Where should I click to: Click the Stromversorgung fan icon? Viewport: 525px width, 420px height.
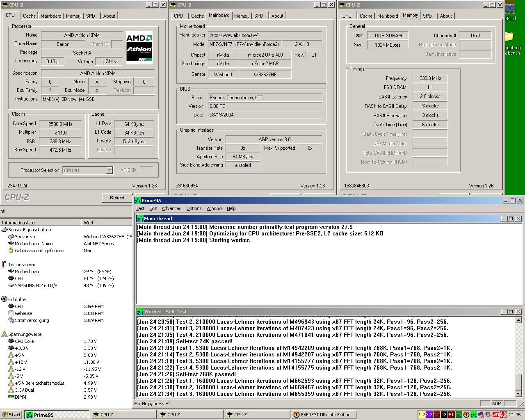11,320
